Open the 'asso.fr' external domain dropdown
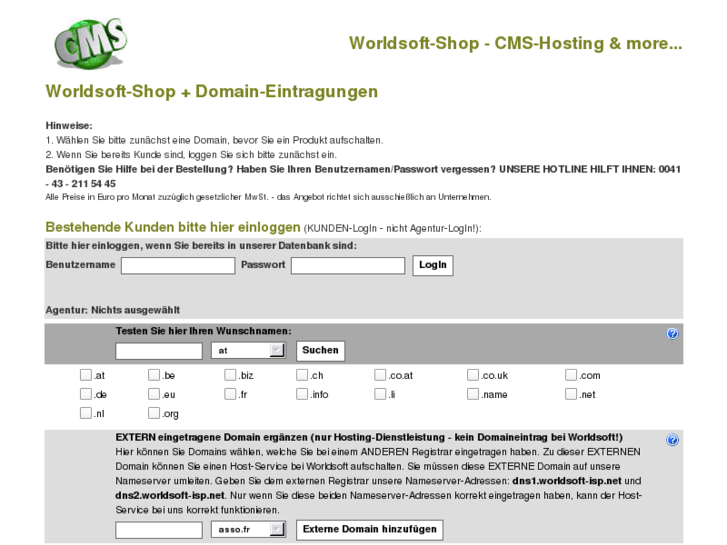The width and height of the screenshot is (727, 545). pyautogui.click(x=249, y=529)
